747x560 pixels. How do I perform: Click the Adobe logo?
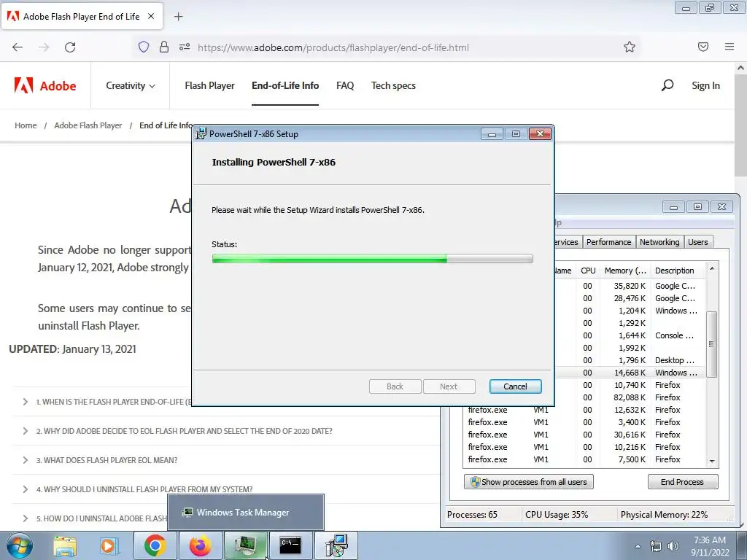tap(45, 86)
